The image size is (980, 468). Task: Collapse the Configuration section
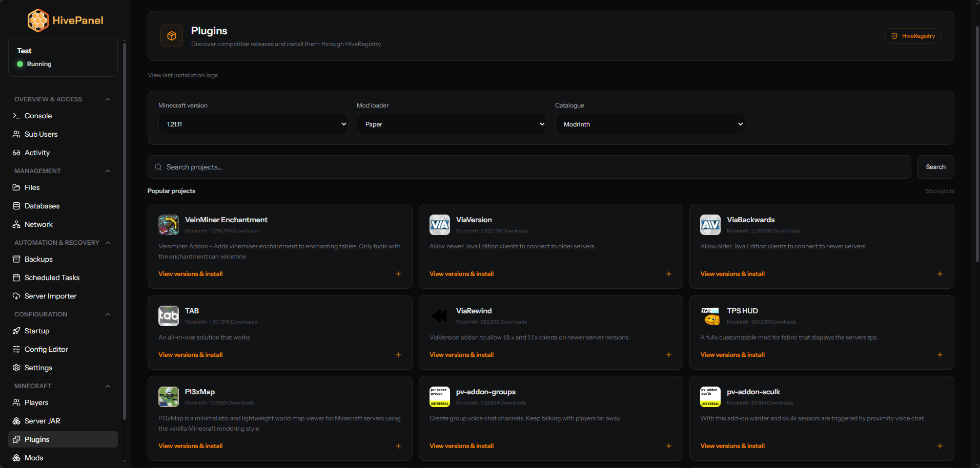pyautogui.click(x=108, y=314)
